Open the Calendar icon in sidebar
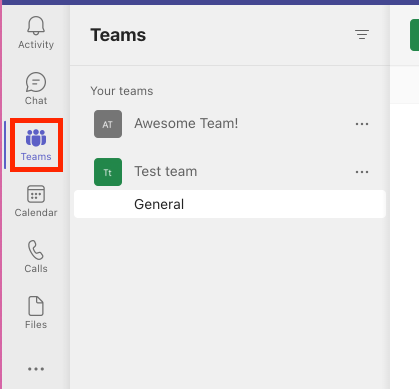Screen dimensions: 419x389 [36, 194]
